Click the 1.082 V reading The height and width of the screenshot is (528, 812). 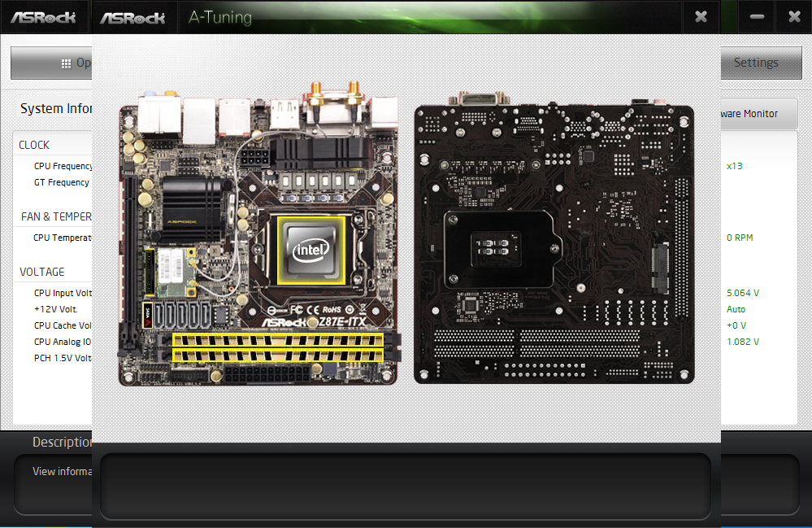coord(743,342)
